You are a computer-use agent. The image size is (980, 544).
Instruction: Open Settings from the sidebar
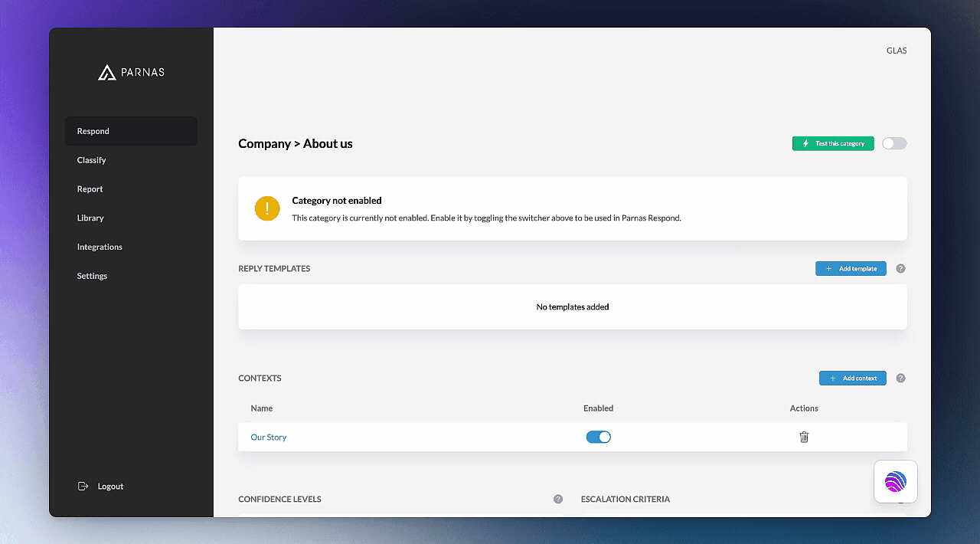point(92,276)
